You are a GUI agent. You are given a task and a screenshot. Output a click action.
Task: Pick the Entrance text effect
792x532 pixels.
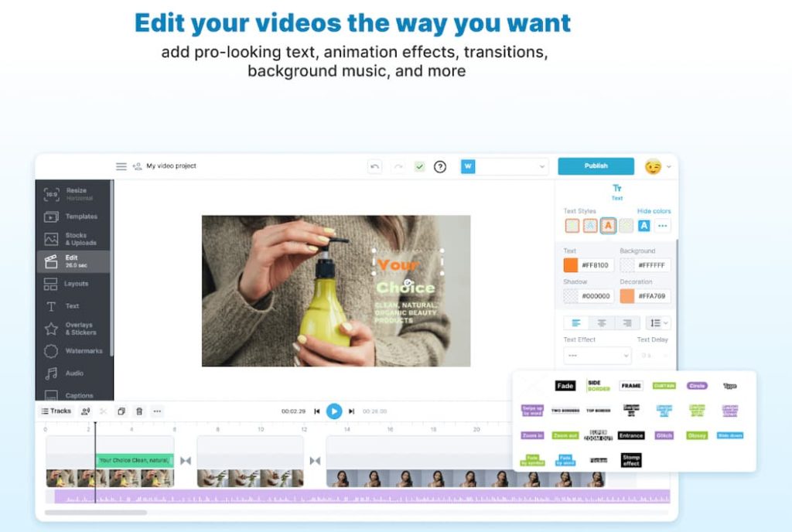[631, 435]
